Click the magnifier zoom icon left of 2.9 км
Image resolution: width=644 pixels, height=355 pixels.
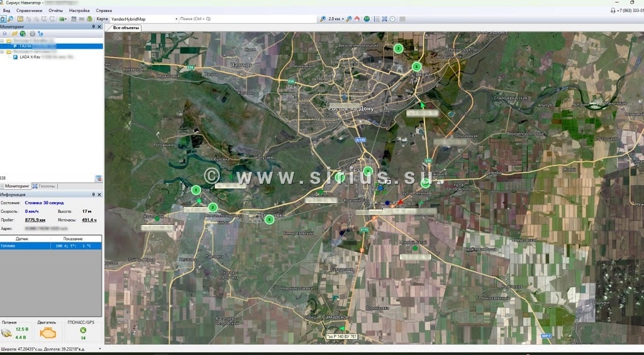323,19
